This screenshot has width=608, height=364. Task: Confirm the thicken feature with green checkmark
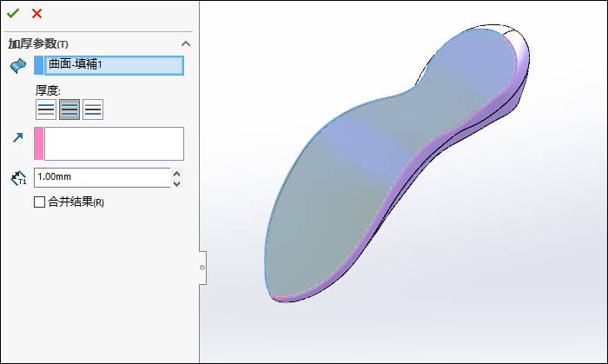coord(13,14)
